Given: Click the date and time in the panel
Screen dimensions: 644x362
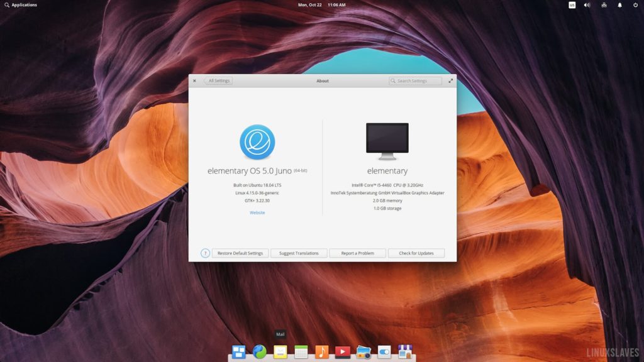Looking at the screenshot, I should coord(322,4).
